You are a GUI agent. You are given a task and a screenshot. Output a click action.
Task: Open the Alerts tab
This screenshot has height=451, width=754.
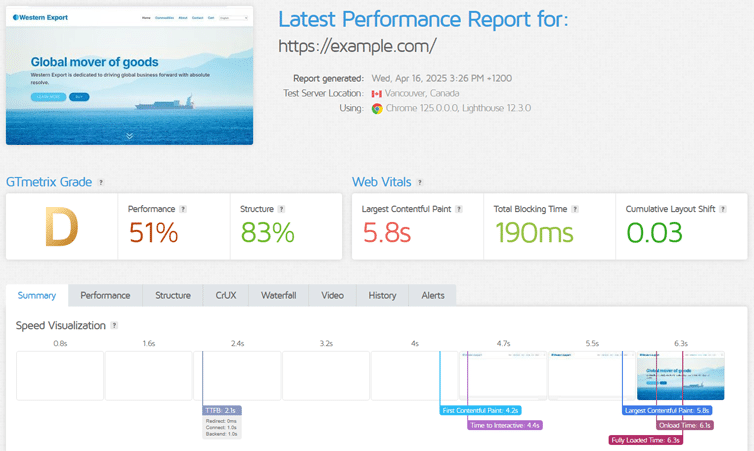(x=433, y=295)
